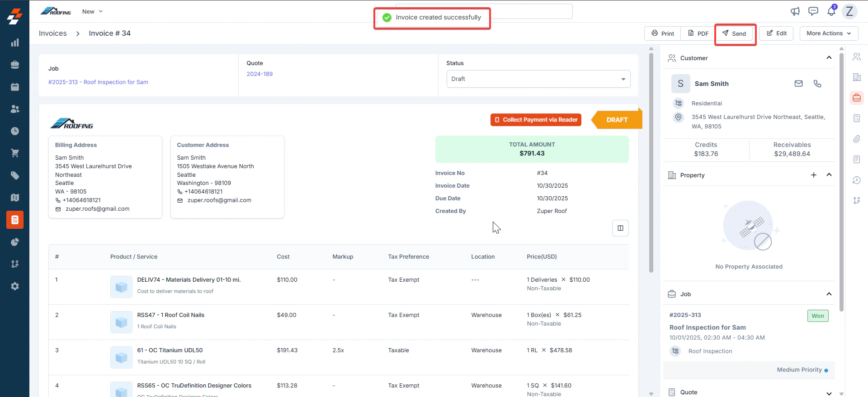Collapse the Customer panel section
Image resolution: width=868 pixels, height=397 pixels.
tap(829, 58)
